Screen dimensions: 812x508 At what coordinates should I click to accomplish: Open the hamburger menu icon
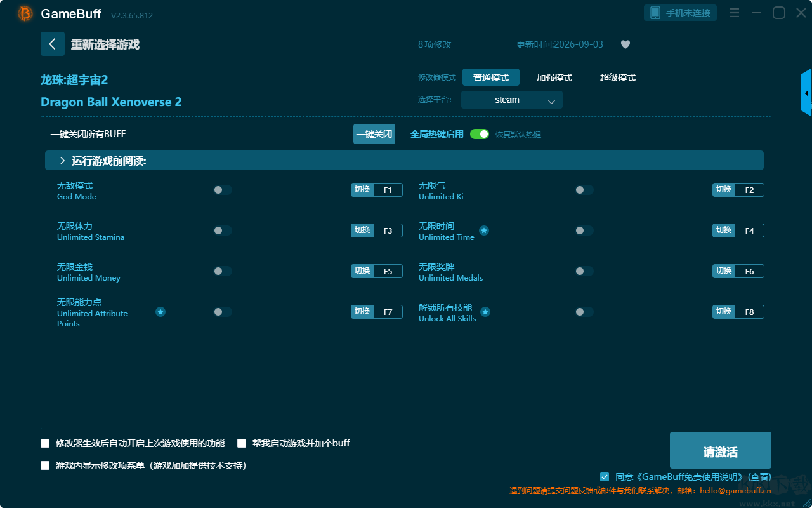point(734,13)
